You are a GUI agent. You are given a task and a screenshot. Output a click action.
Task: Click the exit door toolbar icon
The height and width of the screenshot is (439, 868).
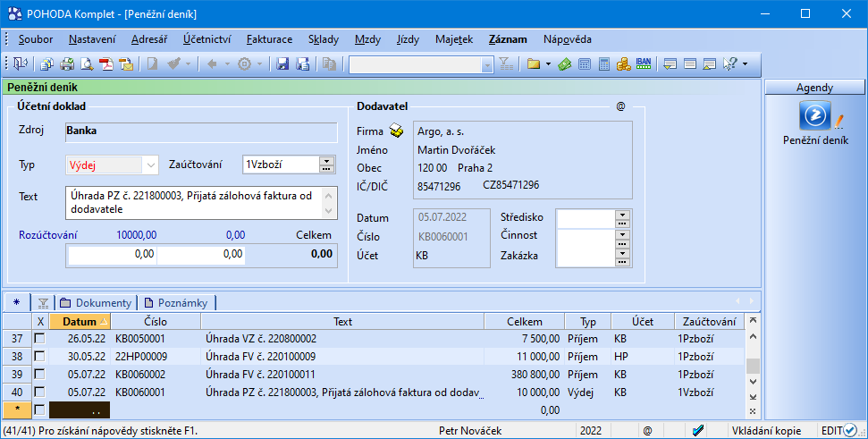click(21, 64)
